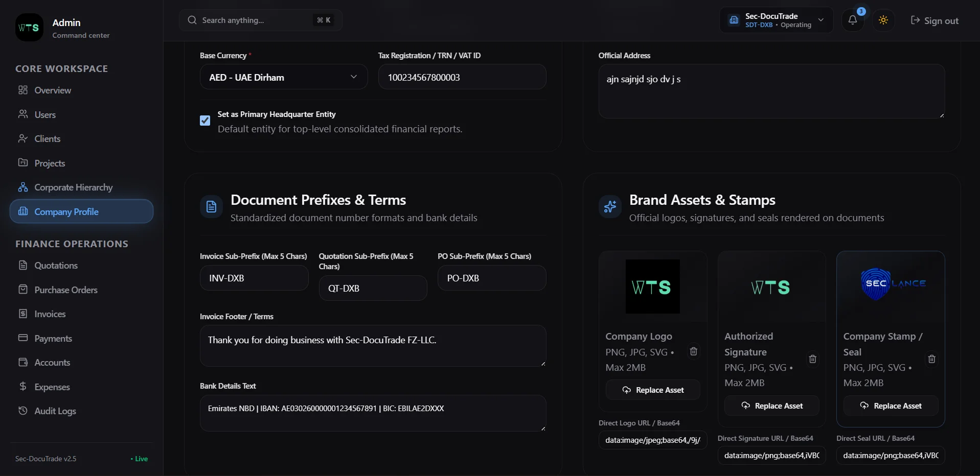Open Invoices section

tap(82, 314)
